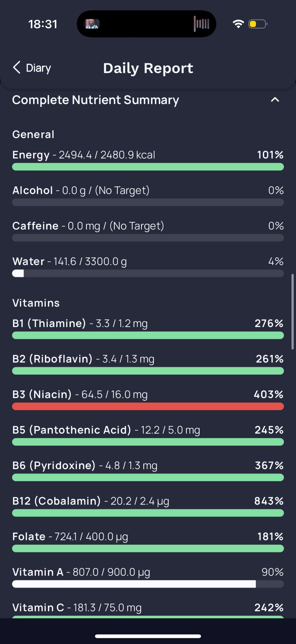Tap the Energy progress bar
Image resolution: width=296 pixels, height=644 pixels.
click(148, 167)
